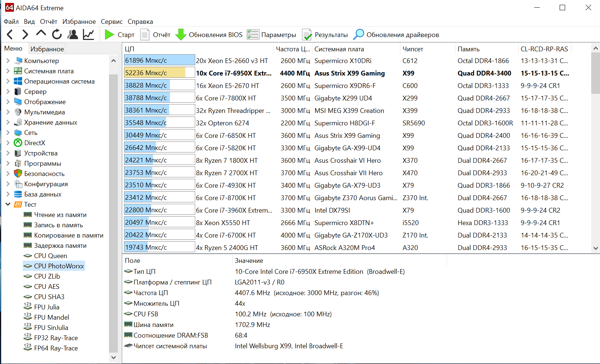Screen dimensions: 600x364
Task: Open results via the checkmark document icon
Action: tap(307, 35)
